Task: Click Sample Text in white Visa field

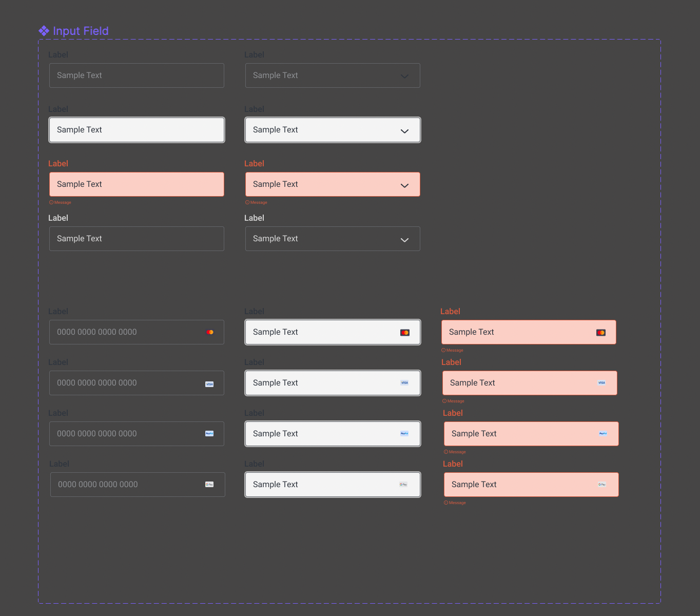Action: (276, 383)
